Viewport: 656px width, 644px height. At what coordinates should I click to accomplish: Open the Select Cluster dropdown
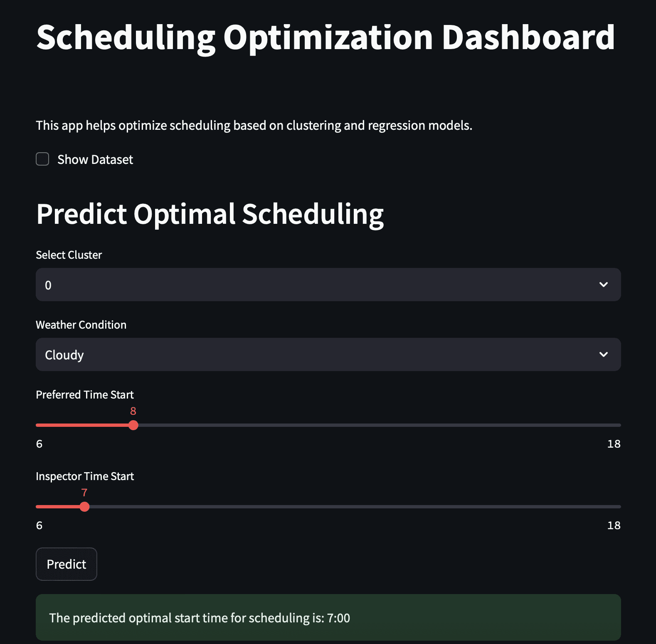pos(328,285)
